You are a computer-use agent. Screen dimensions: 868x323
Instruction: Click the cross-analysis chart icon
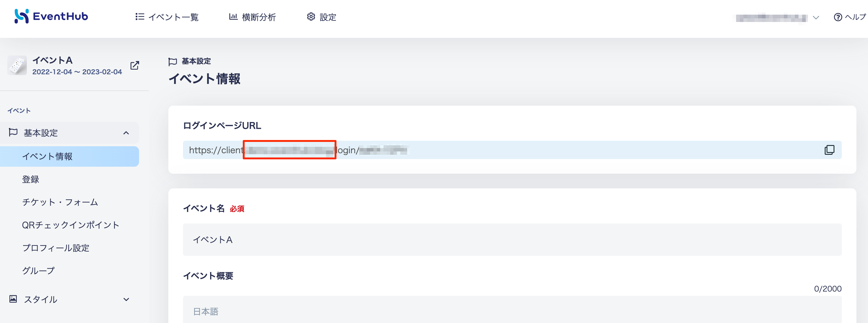point(233,17)
